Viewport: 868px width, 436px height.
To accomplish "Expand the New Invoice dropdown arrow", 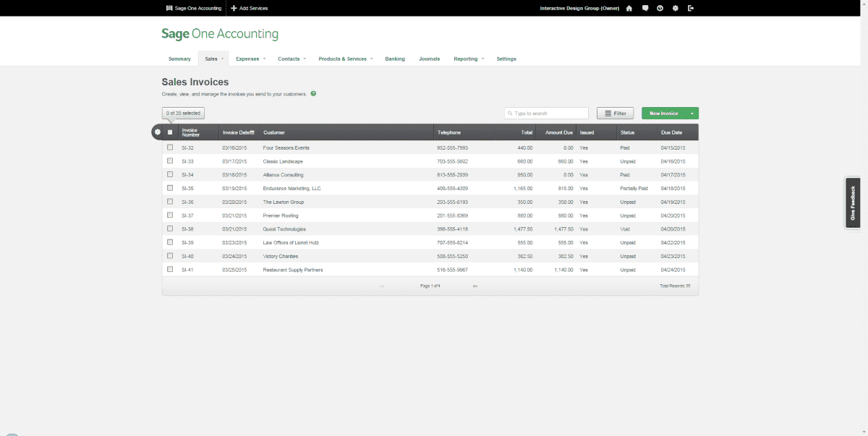I will coord(692,114).
